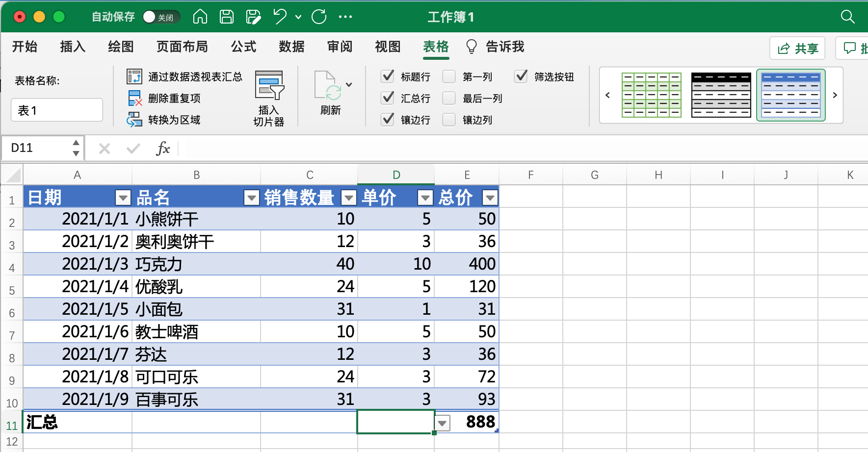The image size is (868, 452).
Task: Enable the 第一列 first column checkbox
Action: (x=449, y=76)
